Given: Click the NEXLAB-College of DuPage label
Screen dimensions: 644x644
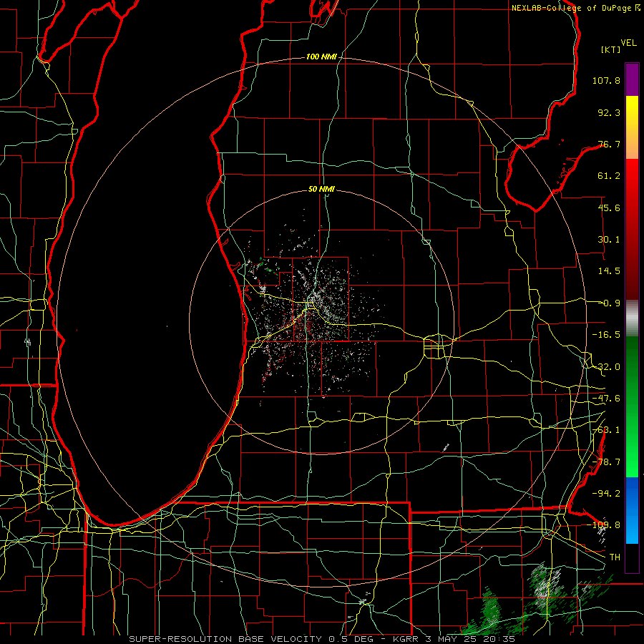Looking at the screenshot, I should coord(571,8).
